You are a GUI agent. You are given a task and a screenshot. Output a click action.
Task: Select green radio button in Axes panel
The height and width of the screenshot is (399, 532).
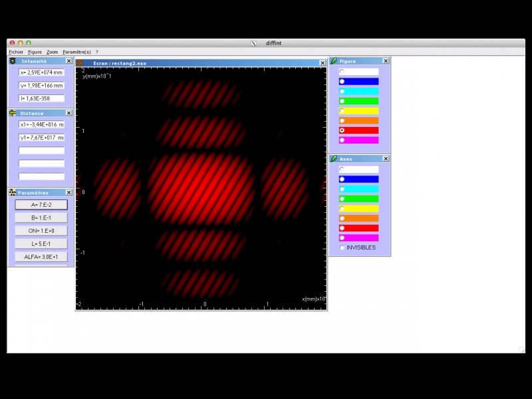click(x=342, y=199)
